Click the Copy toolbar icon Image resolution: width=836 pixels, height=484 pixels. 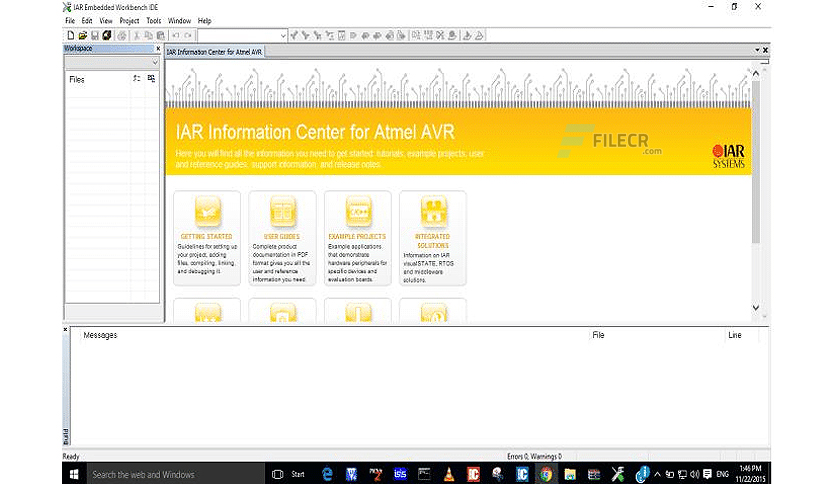pos(149,35)
